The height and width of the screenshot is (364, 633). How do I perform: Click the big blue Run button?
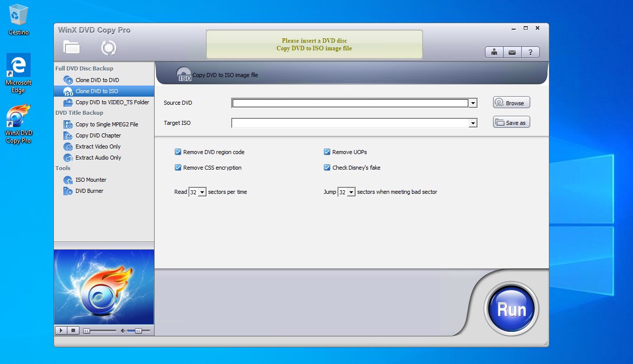click(512, 309)
